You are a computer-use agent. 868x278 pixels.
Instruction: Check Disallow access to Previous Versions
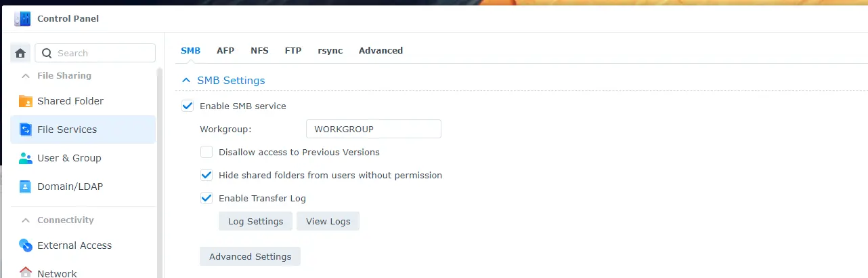pos(207,153)
